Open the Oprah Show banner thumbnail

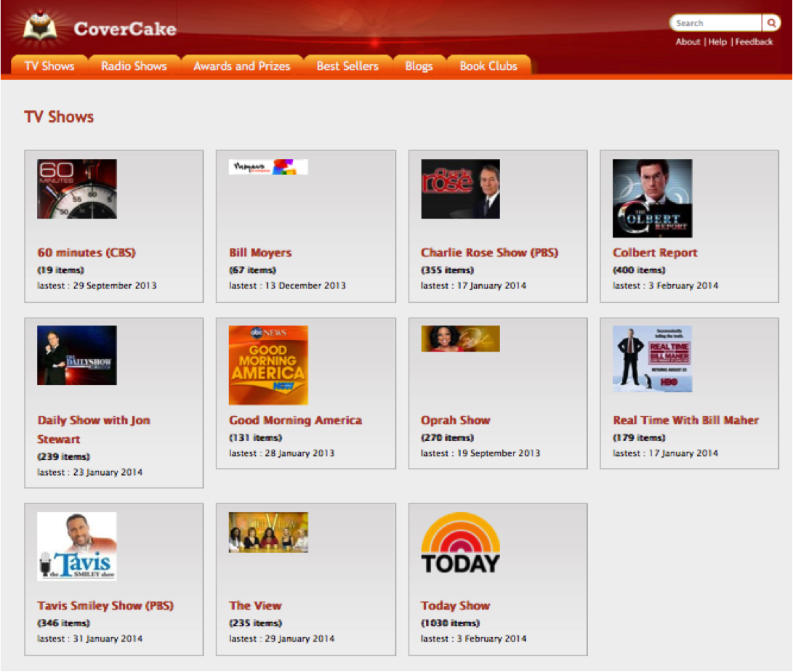tap(460, 339)
